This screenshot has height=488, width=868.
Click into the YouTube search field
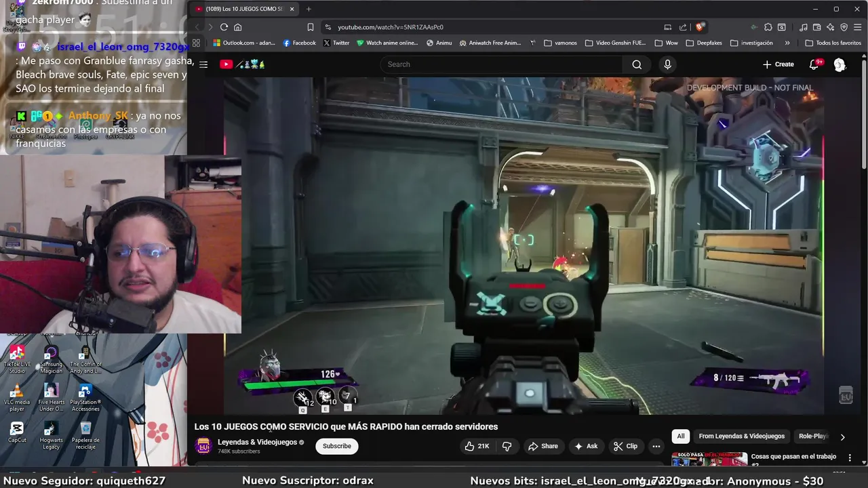(x=502, y=64)
